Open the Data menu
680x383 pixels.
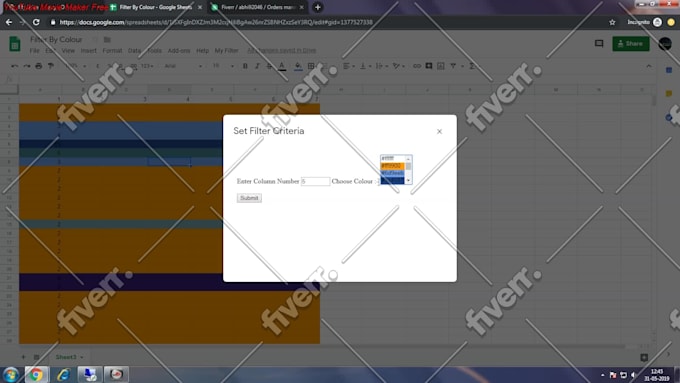point(134,51)
